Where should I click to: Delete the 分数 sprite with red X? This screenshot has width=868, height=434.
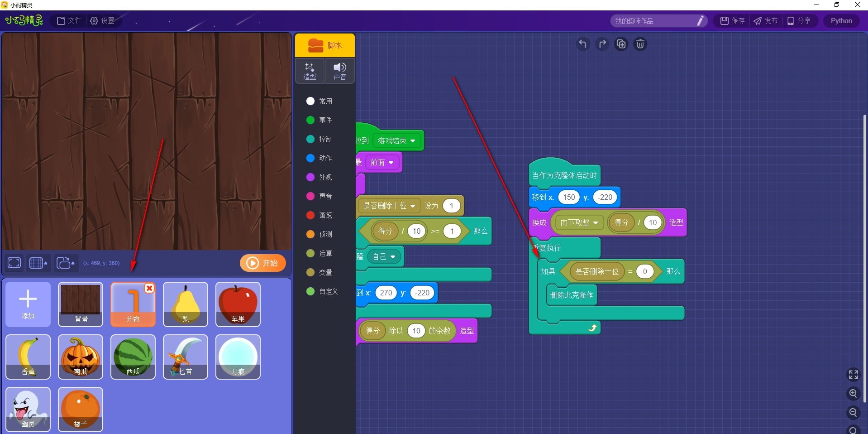point(149,288)
